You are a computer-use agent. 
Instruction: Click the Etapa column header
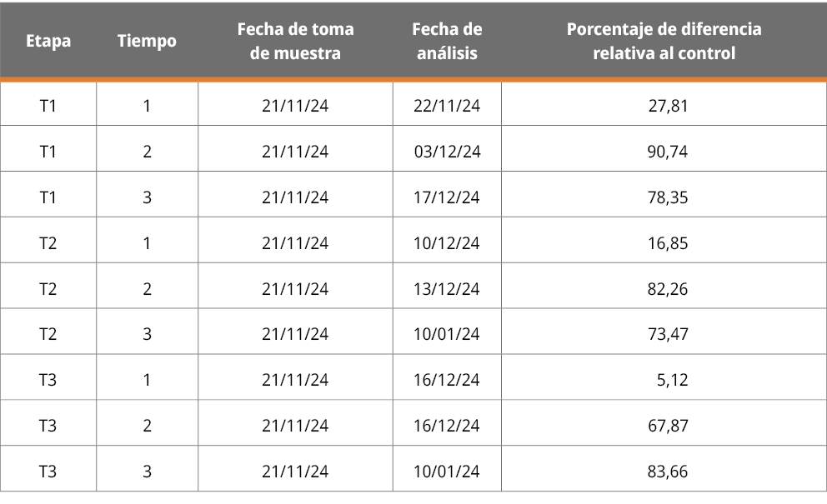click(x=48, y=41)
